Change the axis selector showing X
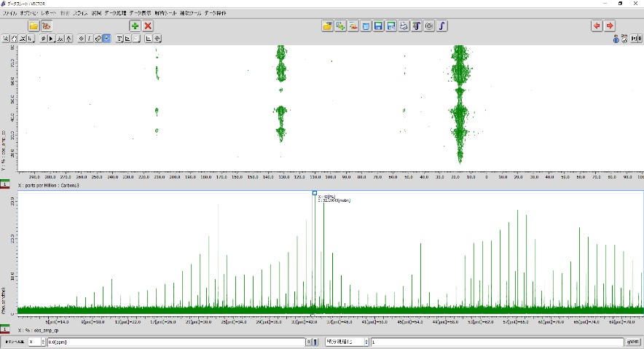644x349 pixels. (x=36, y=342)
